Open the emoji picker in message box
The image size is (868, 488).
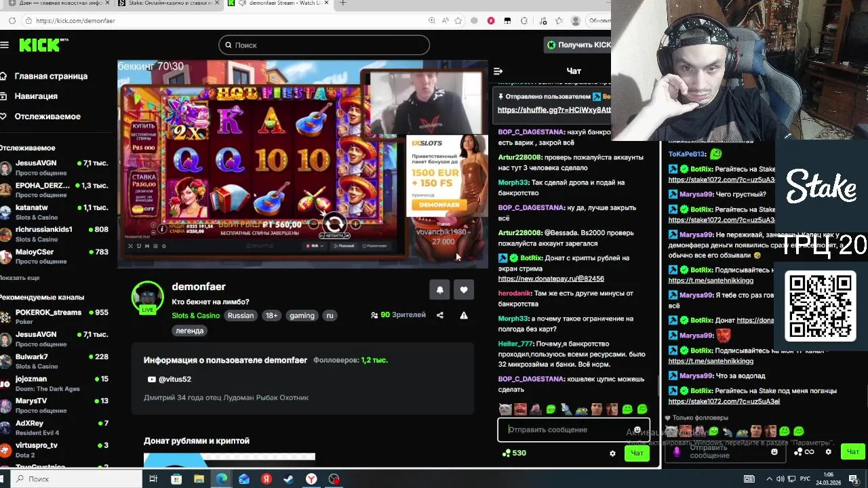point(637,430)
